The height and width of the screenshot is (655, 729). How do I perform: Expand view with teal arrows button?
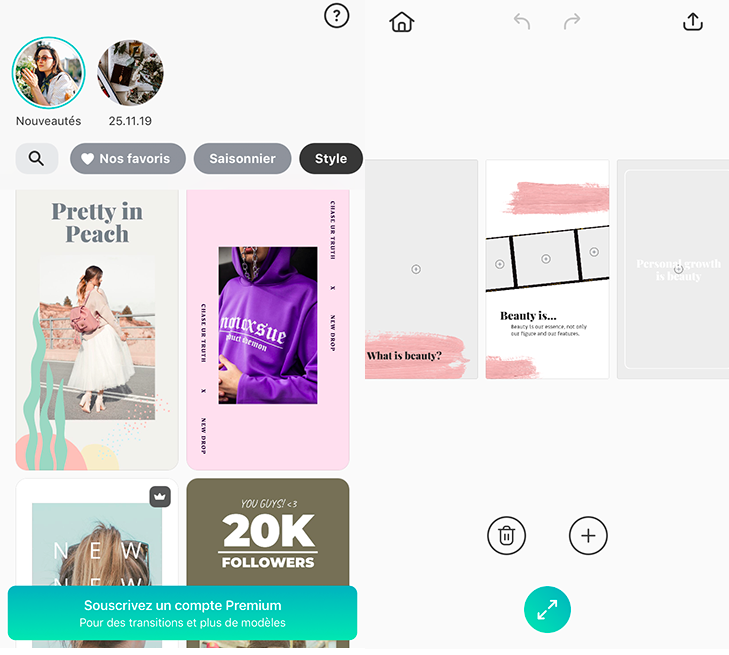(547, 610)
